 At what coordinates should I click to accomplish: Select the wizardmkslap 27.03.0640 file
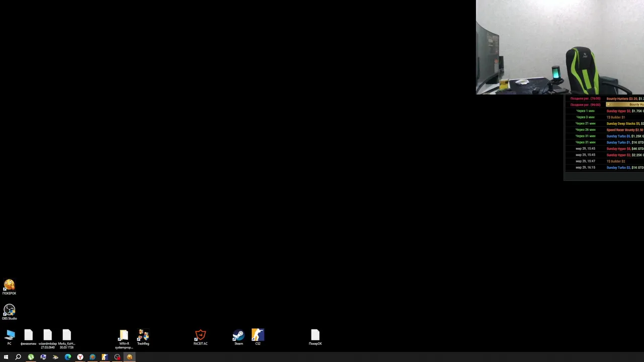[x=47, y=339]
